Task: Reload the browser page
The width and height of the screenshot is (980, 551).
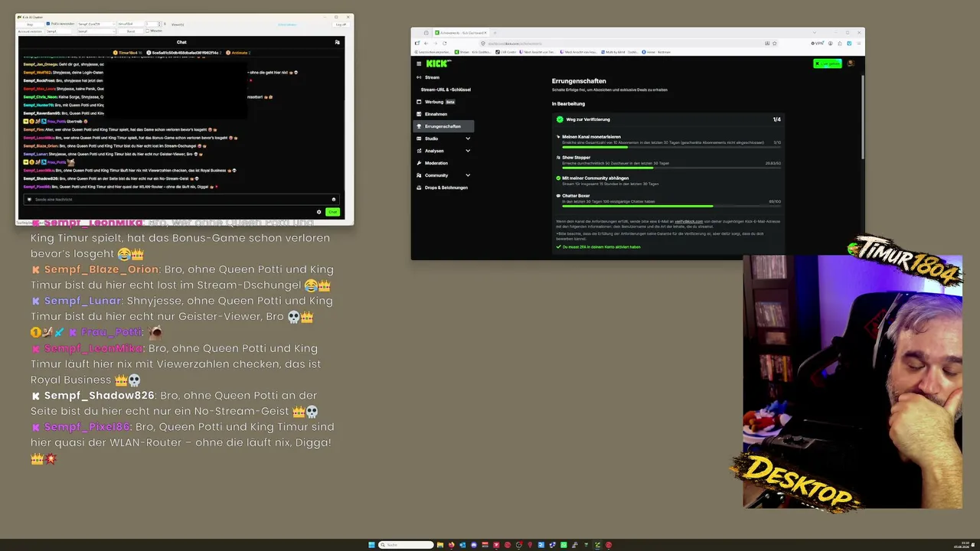Action: pyautogui.click(x=446, y=44)
